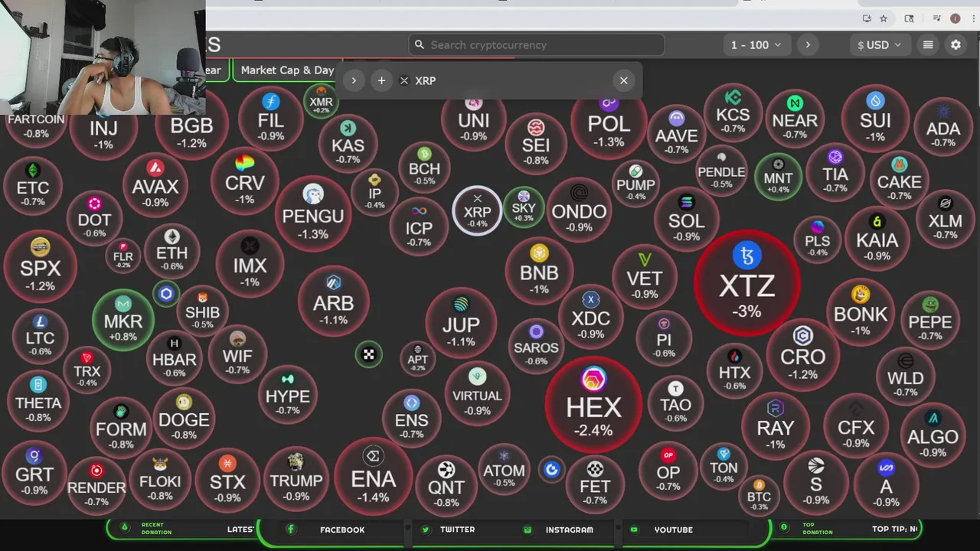Click the chevron arrow in XRP panel
Screen dimensions: 980x551
[x=354, y=80]
